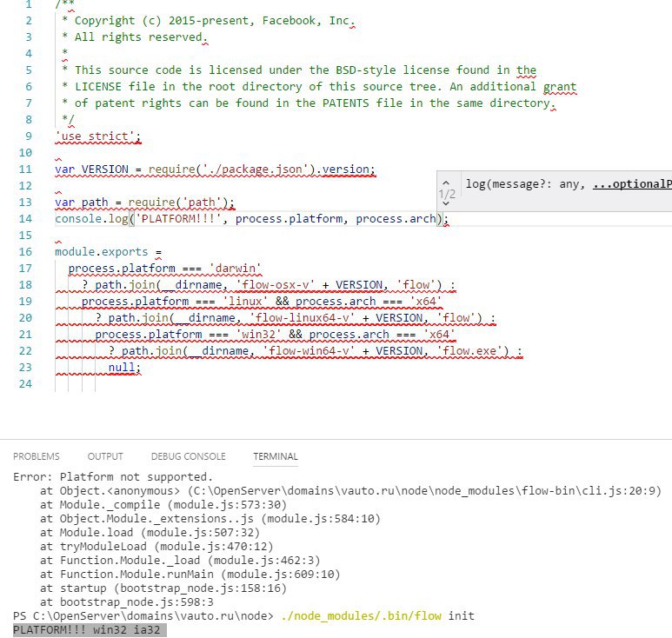Image resolution: width=672 pixels, height=638 pixels.
Task: Click 'startup (bootstrap_node.js:158:16)' stack line
Action: click(173, 588)
